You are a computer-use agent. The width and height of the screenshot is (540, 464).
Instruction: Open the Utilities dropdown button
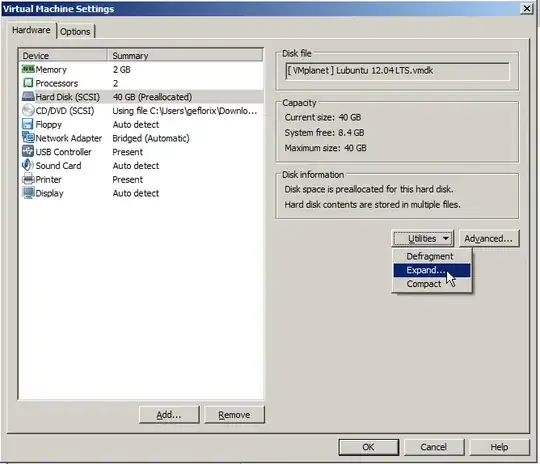pyautogui.click(x=423, y=239)
